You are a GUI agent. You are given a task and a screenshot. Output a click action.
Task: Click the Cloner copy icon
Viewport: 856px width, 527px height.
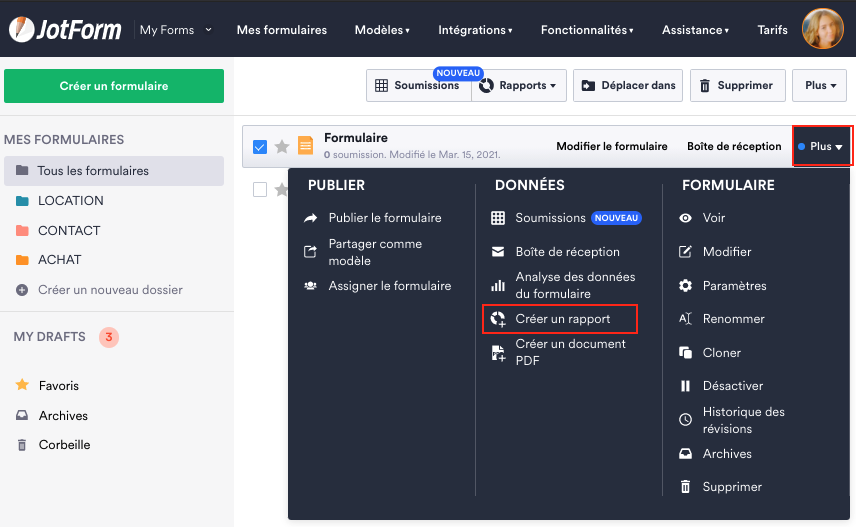click(685, 353)
